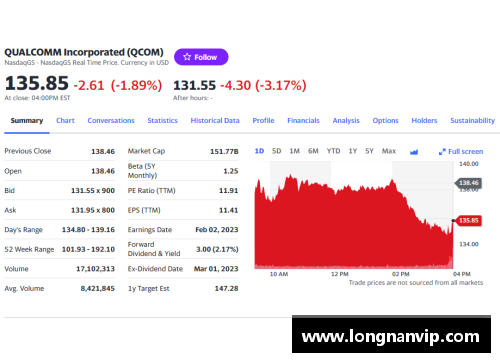Open the Chart tab
500x362 pixels.
[x=65, y=120]
